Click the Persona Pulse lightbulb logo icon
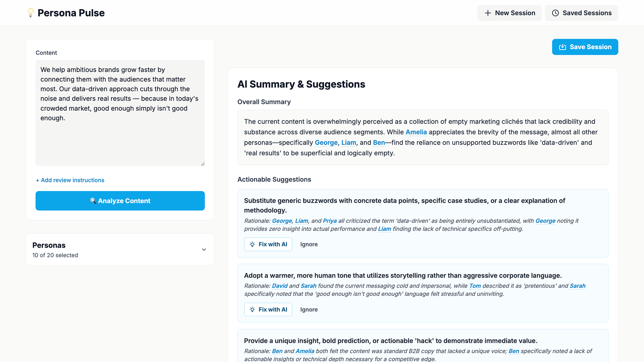The image size is (644, 362). [31, 13]
